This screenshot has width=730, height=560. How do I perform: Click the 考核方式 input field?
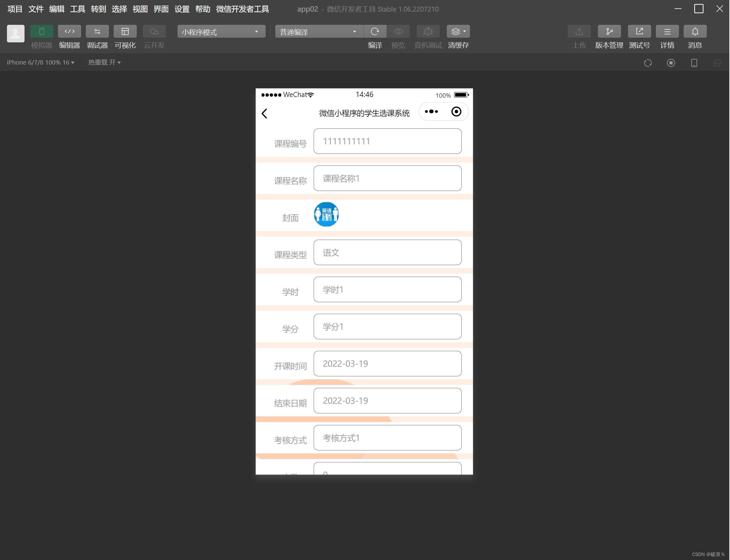[x=388, y=438]
